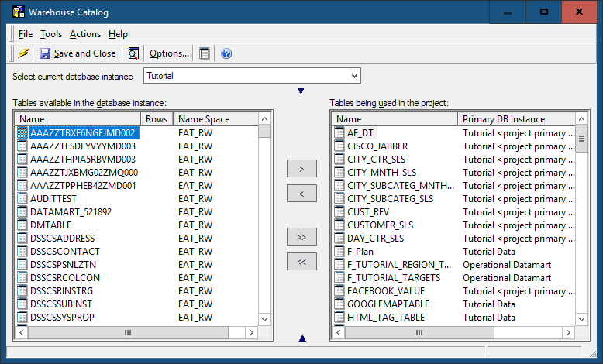Collapse panel using the top down arrow

point(301,91)
